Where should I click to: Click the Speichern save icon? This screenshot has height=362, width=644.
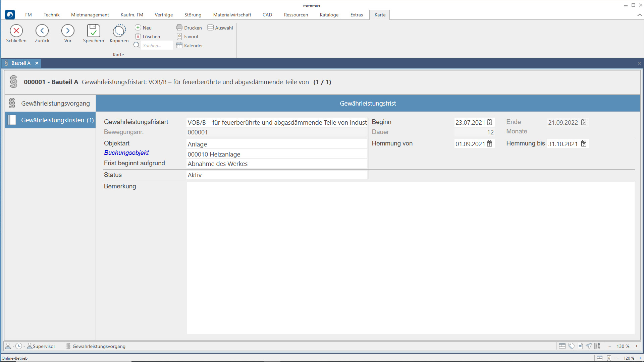(x=93, y=31)
